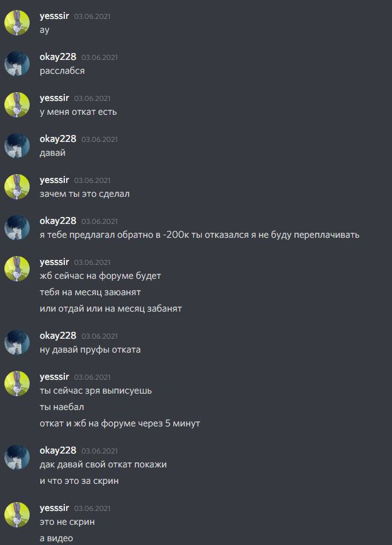Open yesssir's avatar beside 'у меня откат есть'
392x545 pixels.
coord(17,105)
